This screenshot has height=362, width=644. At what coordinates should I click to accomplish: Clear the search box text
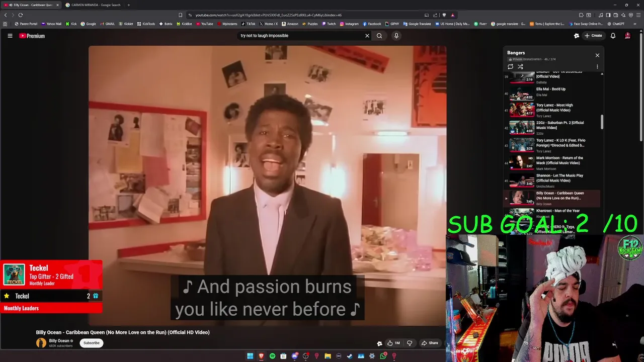coord(367,36)
